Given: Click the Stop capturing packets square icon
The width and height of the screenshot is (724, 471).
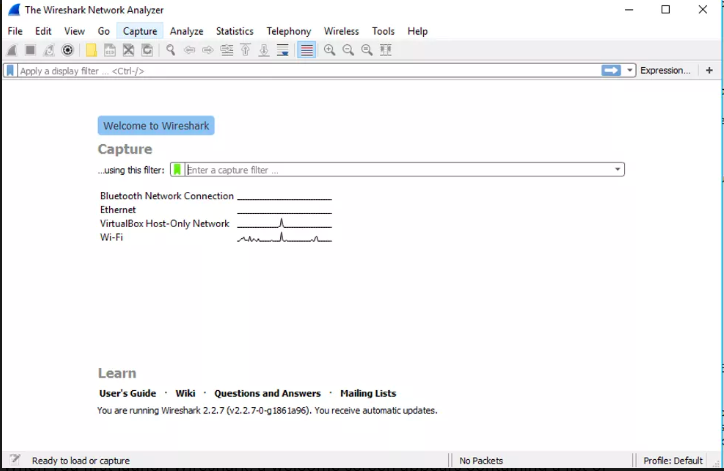Looking at the screenshot, I should point(30,50).
